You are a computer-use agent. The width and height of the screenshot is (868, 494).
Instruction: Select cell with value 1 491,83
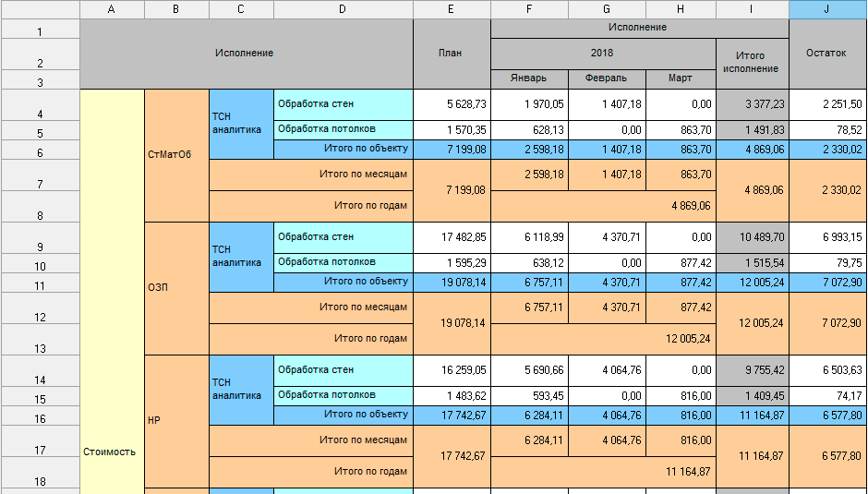pos(753,130)
